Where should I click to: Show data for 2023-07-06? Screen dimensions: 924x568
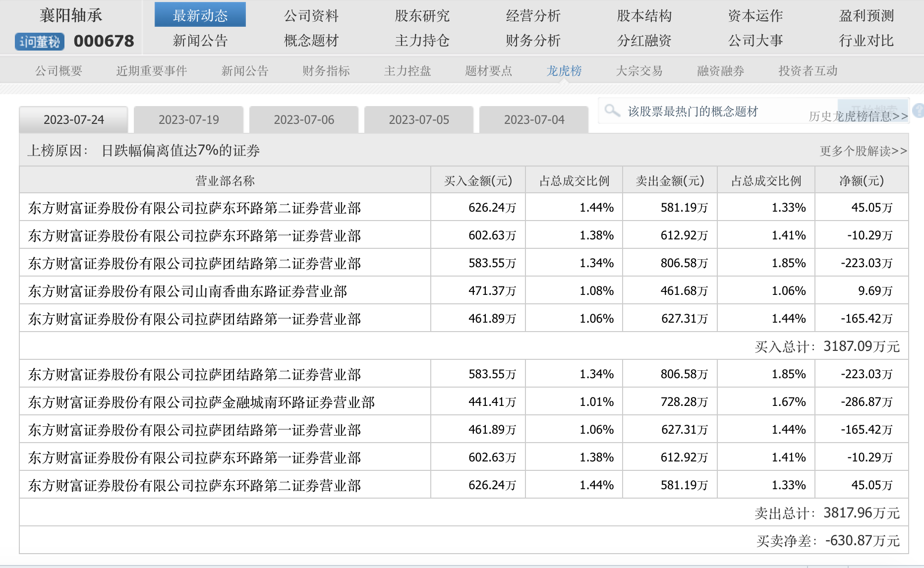tap(304, 119)
